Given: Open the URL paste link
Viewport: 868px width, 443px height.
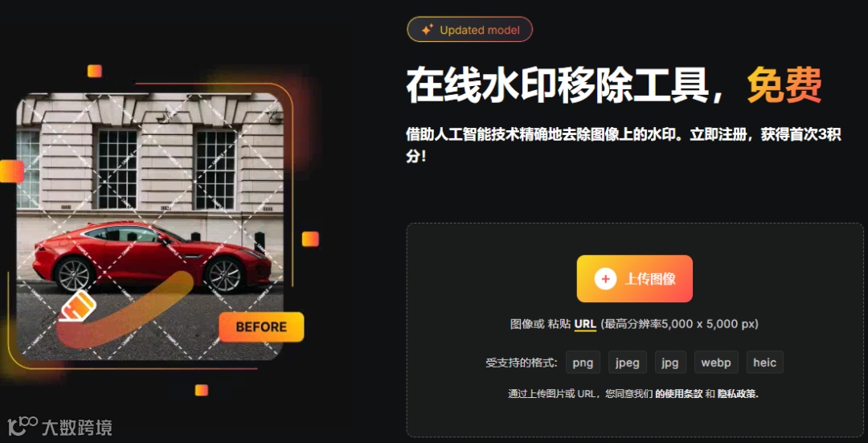Looking at the screenshot, I should 585,324.
